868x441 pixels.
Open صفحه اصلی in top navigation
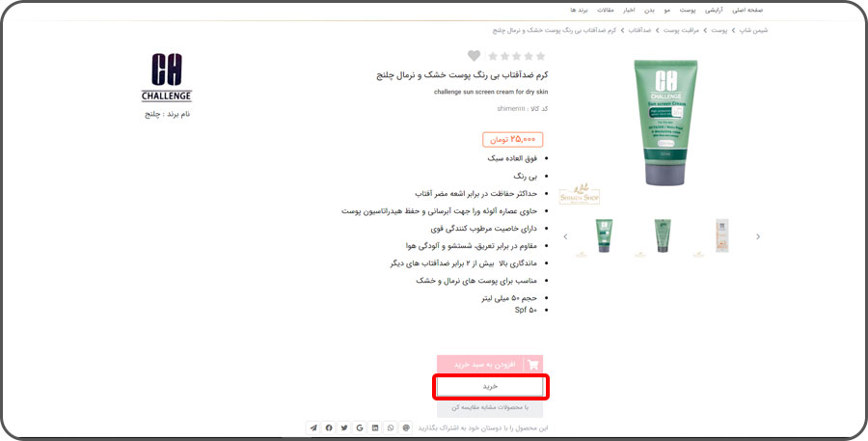(x=747, y=10)
